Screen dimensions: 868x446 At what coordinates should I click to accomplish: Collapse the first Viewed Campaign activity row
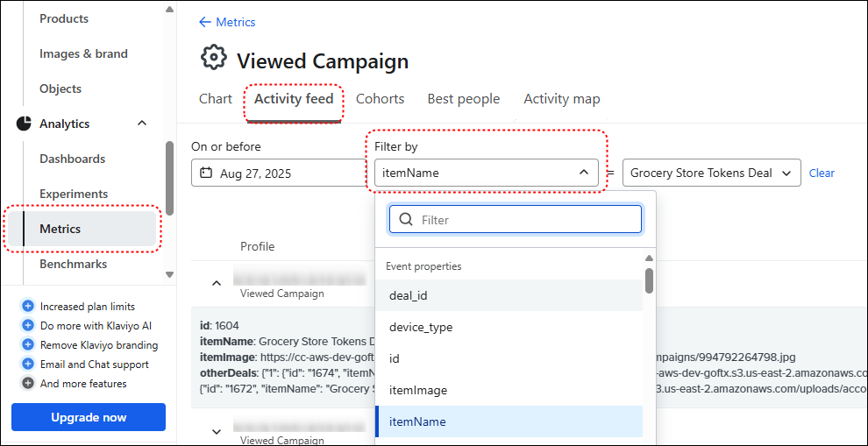click(x=216, y=283)
